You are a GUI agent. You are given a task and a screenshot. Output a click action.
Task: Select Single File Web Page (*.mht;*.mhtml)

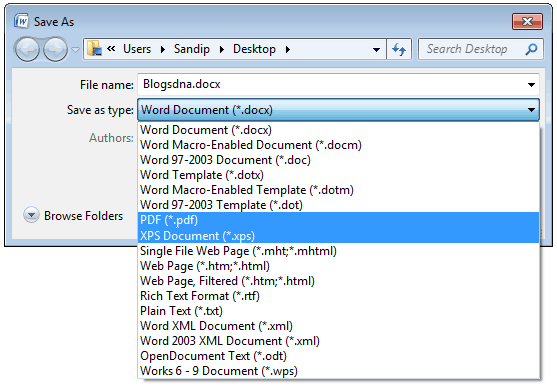(338, 251)
